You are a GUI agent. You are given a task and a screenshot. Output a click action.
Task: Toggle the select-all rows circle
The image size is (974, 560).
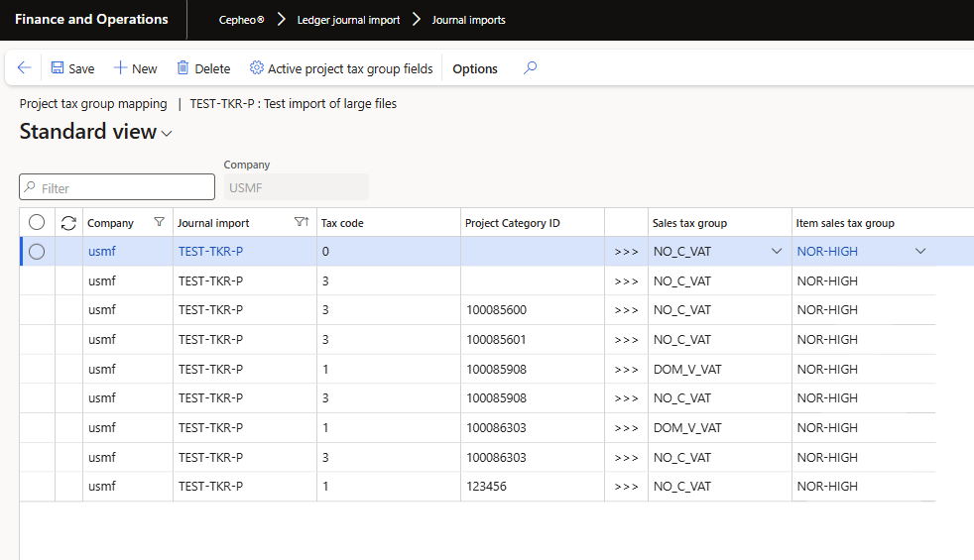coord(37,222)
